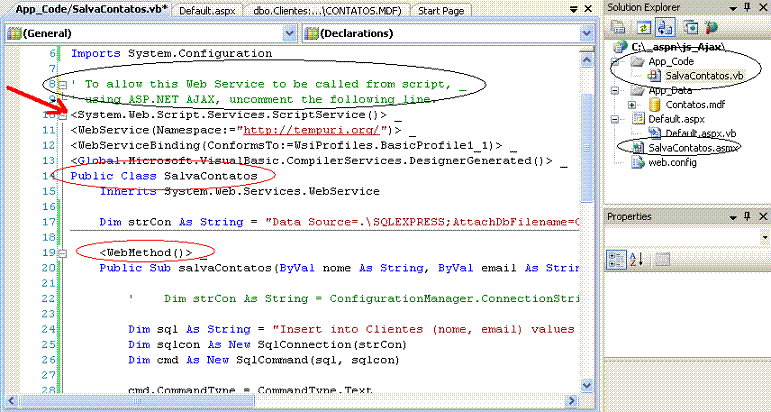
Task: Select web.config in Solution Explorer
Action: coord(672,162)
